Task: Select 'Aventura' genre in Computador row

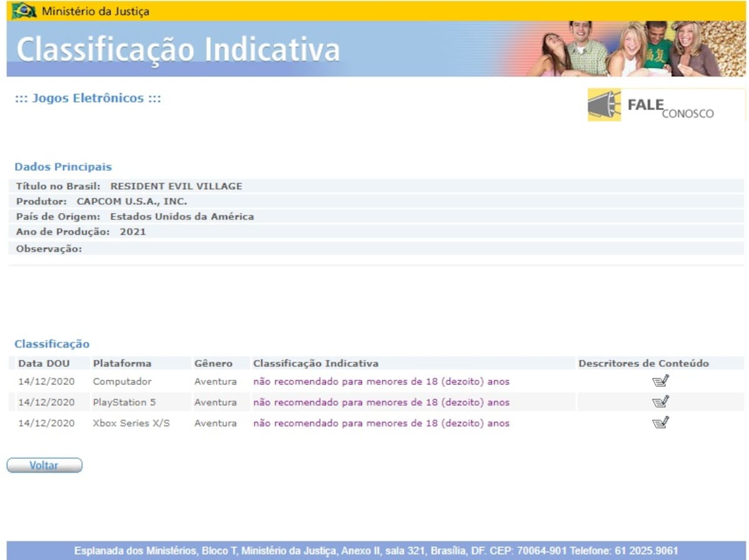Action: (215, 381)
